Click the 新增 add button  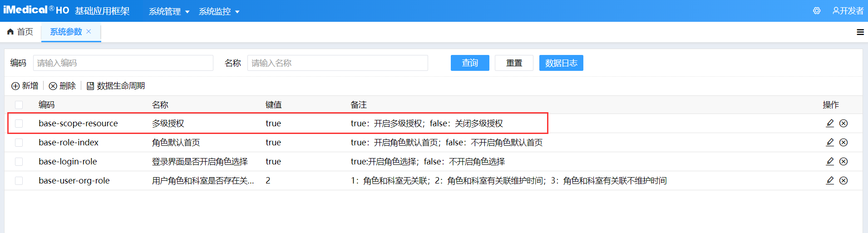[25, 86]
